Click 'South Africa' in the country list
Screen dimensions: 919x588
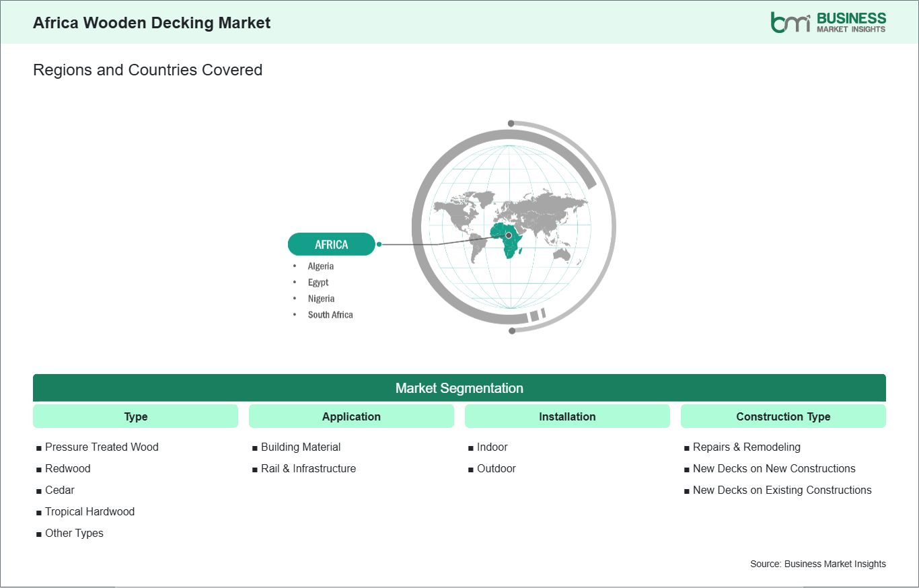(330, 315)
